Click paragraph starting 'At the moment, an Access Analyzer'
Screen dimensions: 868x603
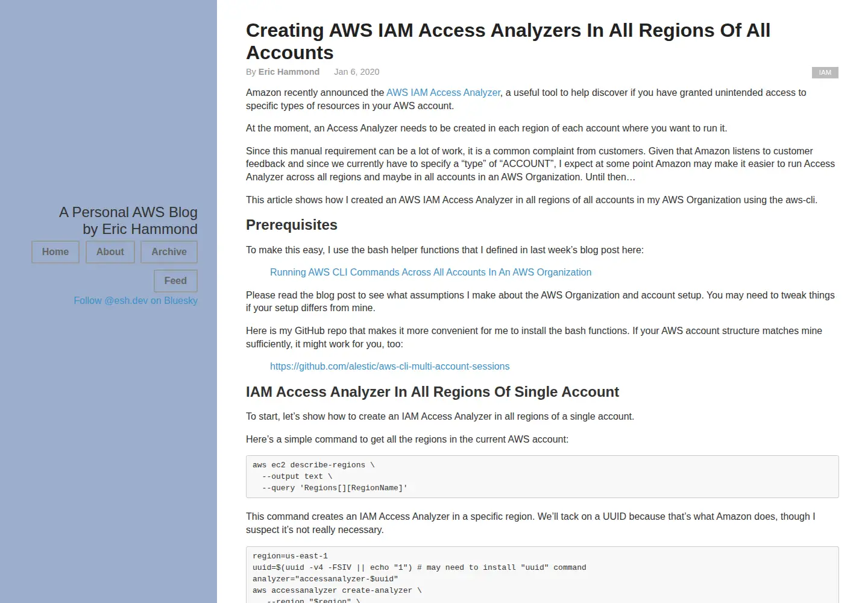click(x=486, y=128)
